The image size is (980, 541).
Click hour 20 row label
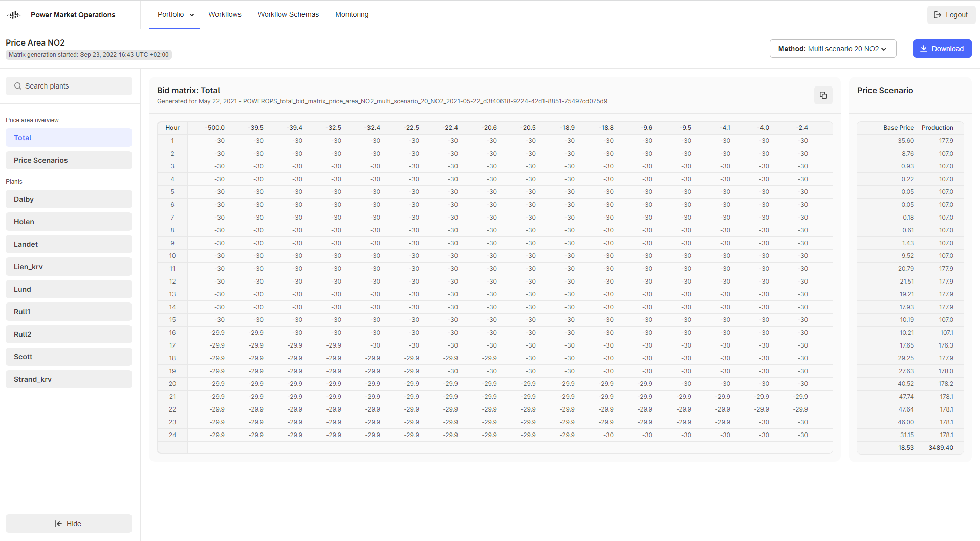[x=172, y=384]
